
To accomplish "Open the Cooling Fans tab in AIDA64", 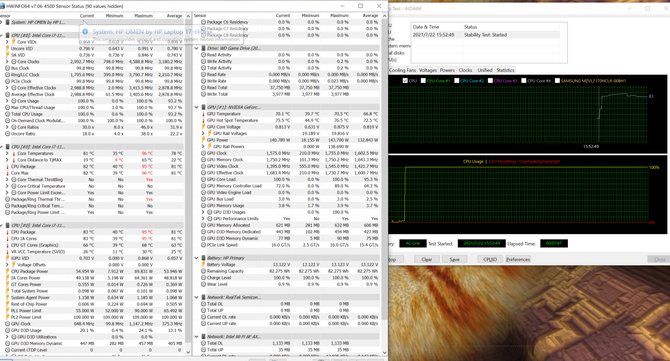I will (x=402, y=70).
